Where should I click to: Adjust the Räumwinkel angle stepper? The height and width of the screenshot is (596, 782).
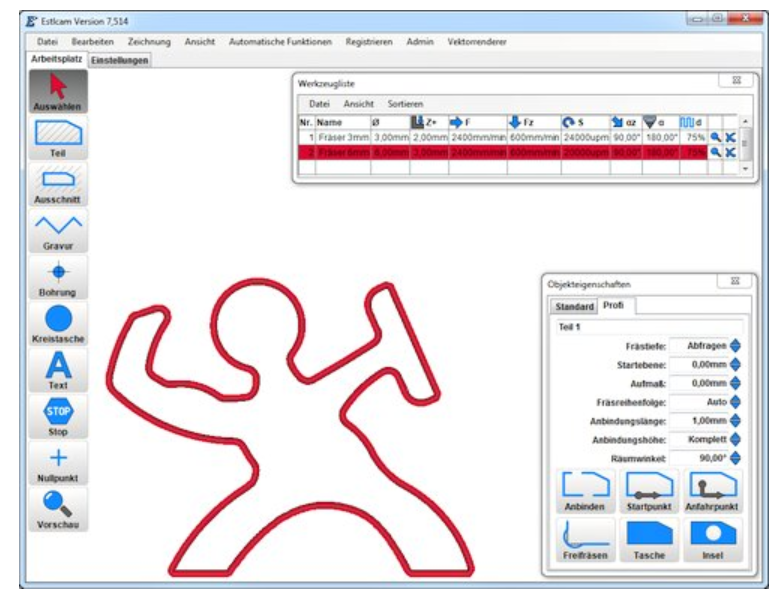pos(736,458)
